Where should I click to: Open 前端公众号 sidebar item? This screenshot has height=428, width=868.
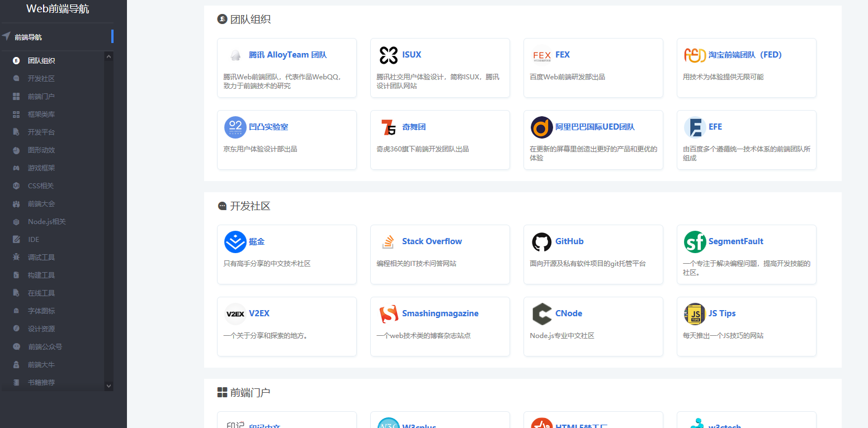pos(45,347)
